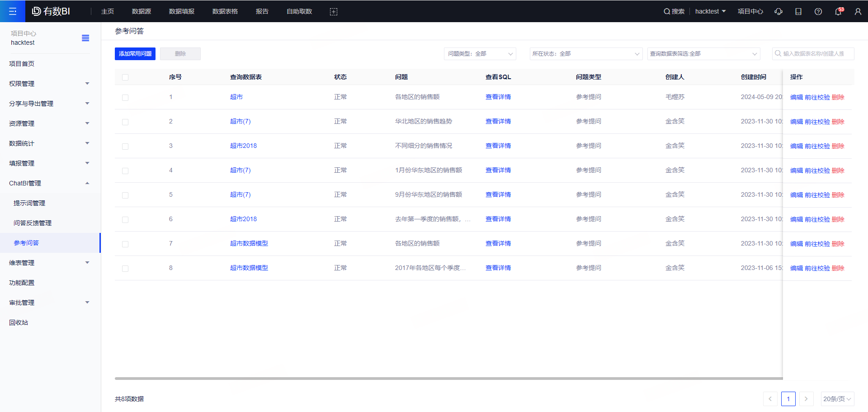The height and width of the screenshot is (412, 868).
Task: View SQL details for row 2
Action: [498, 121]
